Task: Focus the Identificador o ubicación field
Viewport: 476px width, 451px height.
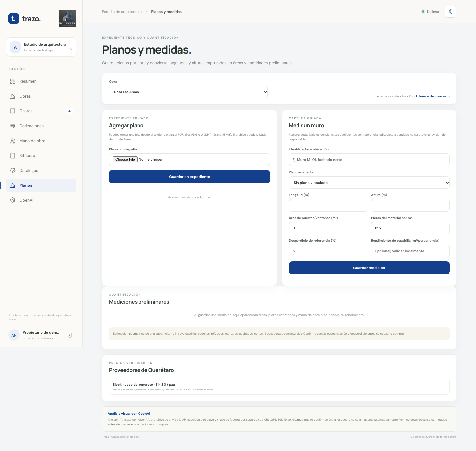Action: (x=369, y=160)
